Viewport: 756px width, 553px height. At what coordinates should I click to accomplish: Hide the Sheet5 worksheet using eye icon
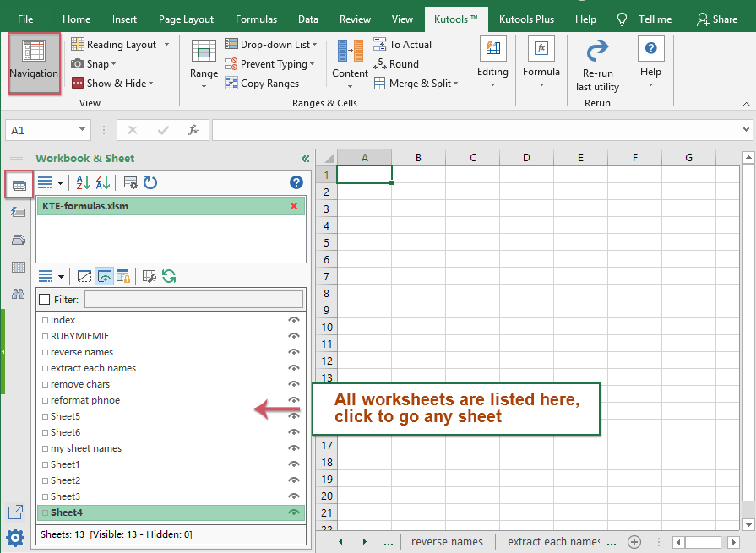coord(294,416)
